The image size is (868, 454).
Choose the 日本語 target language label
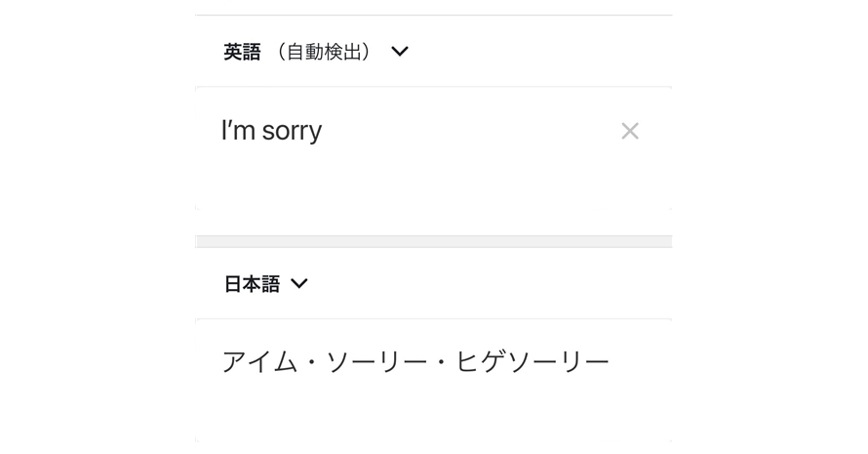[252, 284]
